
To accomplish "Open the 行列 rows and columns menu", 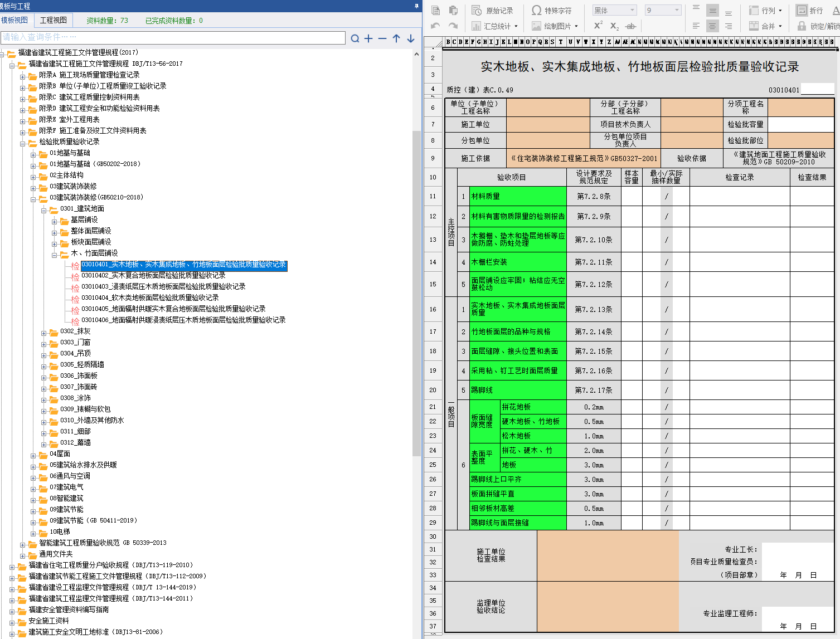I will 765,11.
